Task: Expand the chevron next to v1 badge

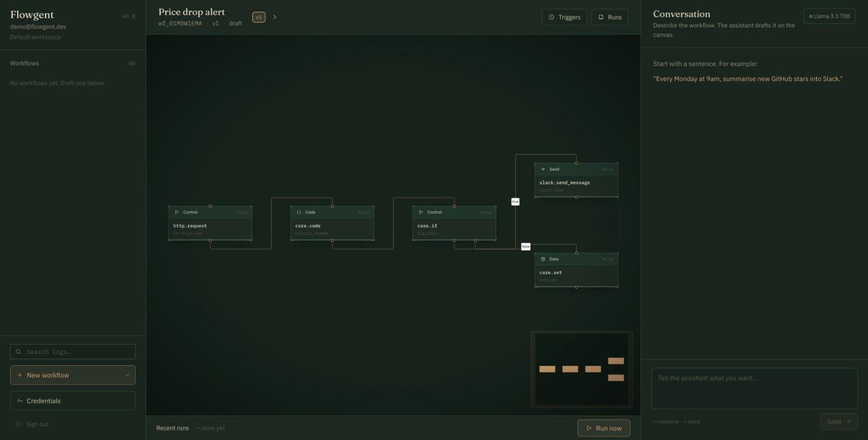Action: tap(275, 17)
